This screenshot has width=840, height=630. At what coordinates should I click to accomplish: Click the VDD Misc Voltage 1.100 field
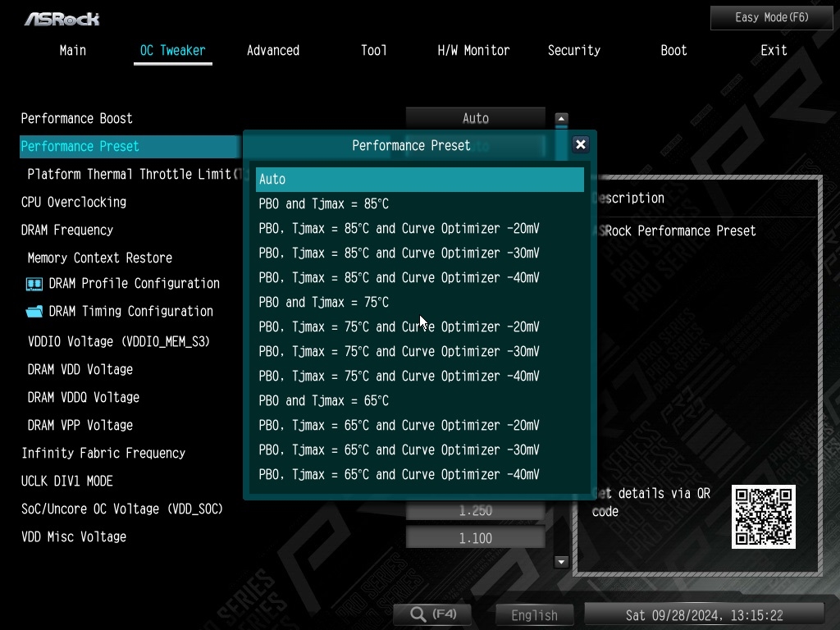tap(475, 538)
